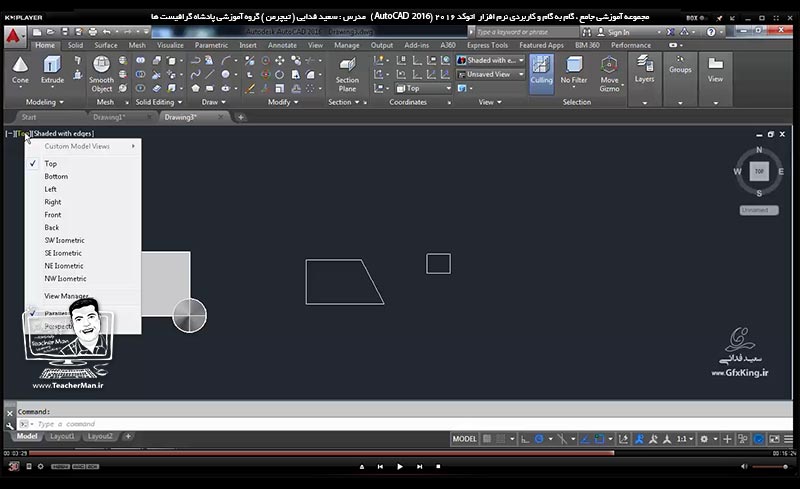Open the View panel button in ribbon
The width and height of the screenshot is (800, 489).
(x=715, y=79)
